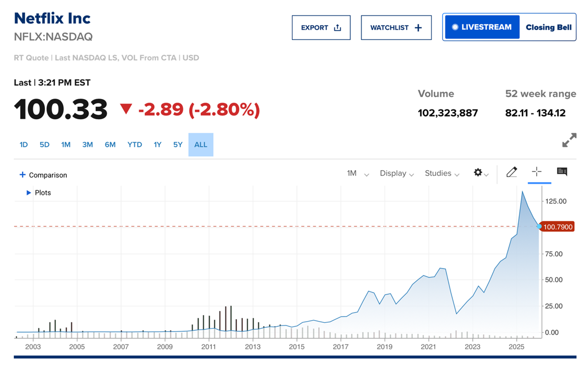Select the 1Y time range
Image resolution: width=588 pixels, height=365 pixels.
157,145
